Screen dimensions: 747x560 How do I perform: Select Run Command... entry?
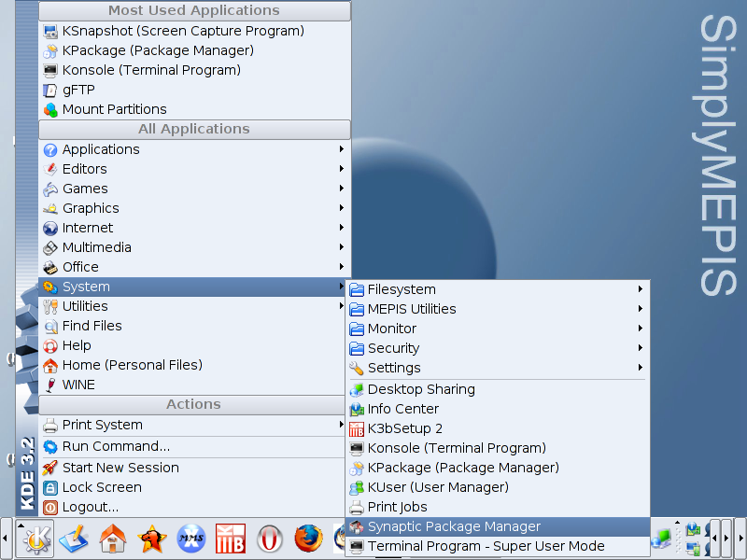tap(116, 446)
